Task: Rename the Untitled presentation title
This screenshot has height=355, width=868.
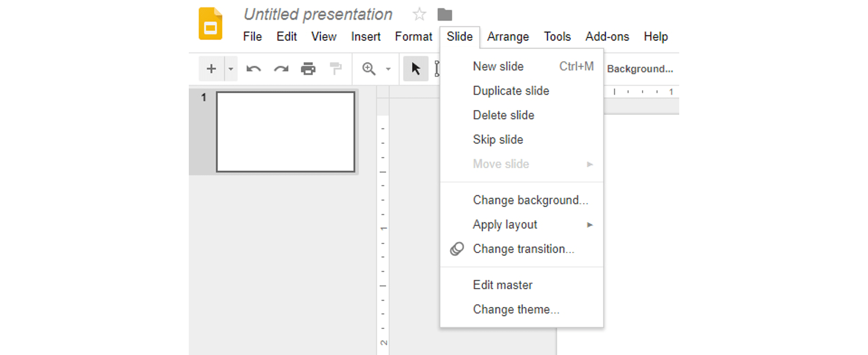Action: tap(318, 14)
